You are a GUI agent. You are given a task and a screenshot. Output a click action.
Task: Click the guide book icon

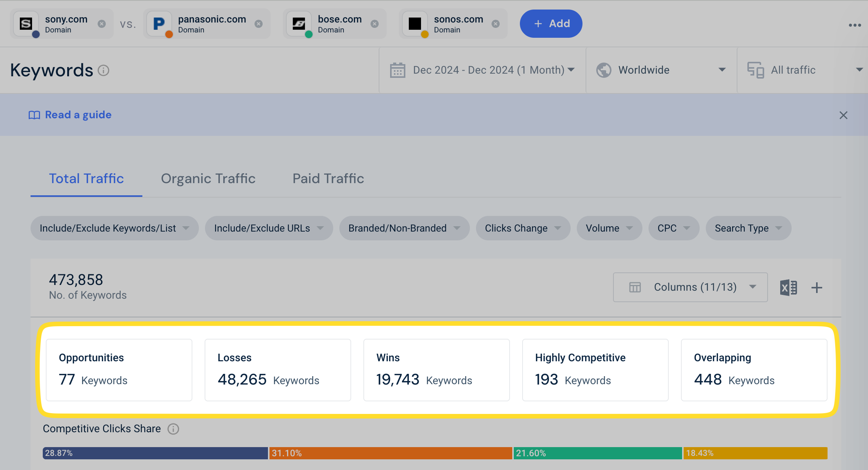34,115
